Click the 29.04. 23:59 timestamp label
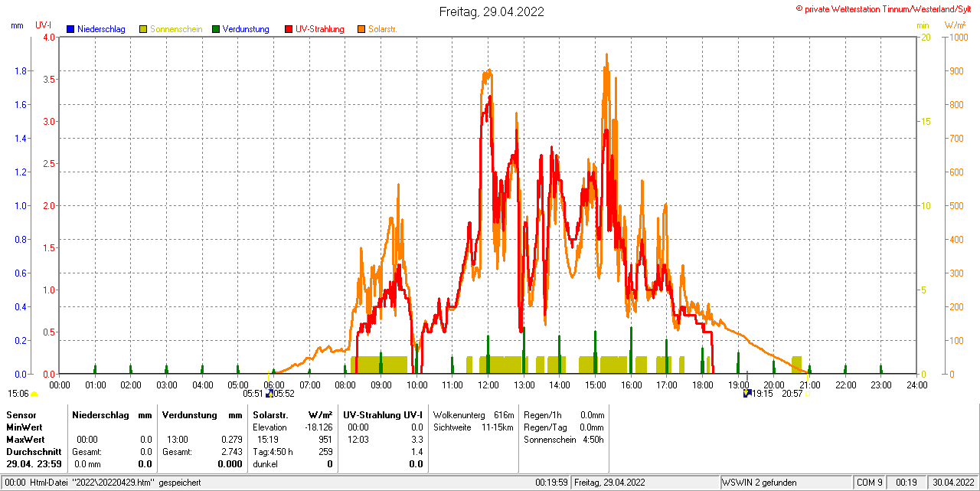Image resolution: width=980 pixels, height=491 pixels. click(34, 464)
